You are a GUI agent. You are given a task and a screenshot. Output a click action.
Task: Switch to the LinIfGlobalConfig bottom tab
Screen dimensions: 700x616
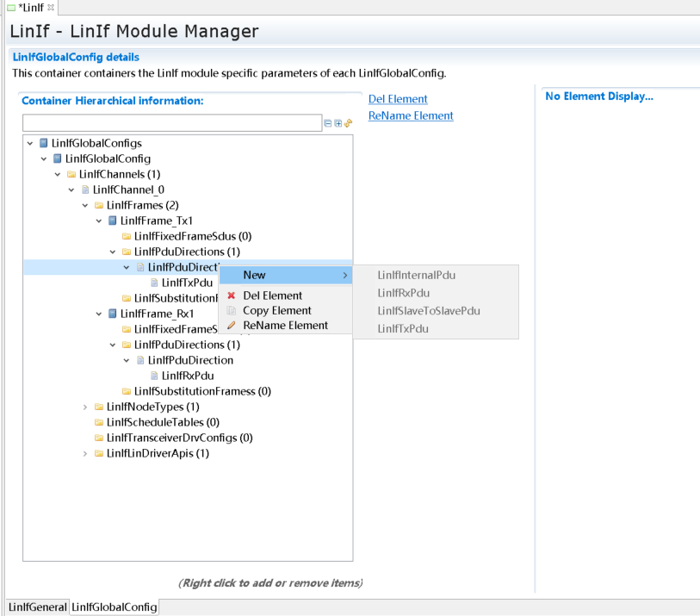pyautogui.click(x=114, y=607)
